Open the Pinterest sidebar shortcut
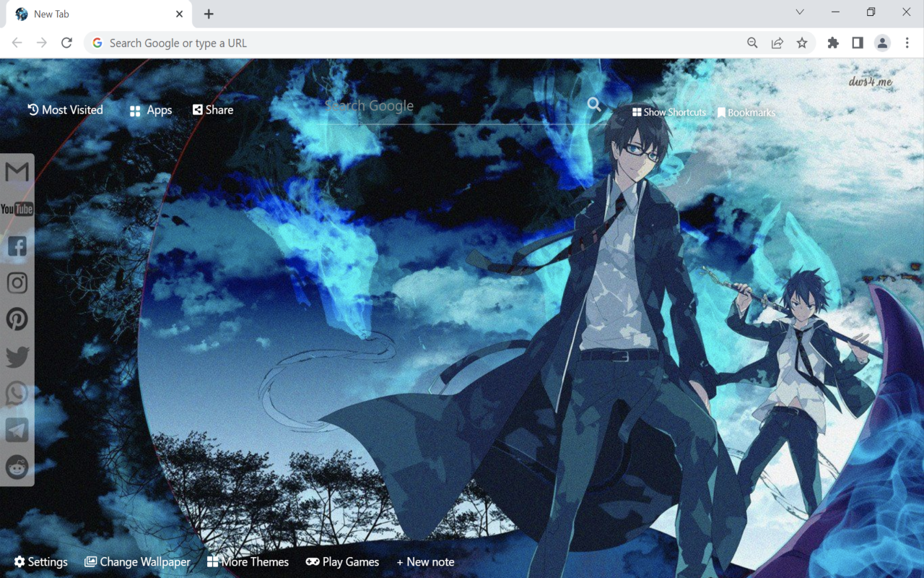The width and height of the screenshot is (924, 578). 17,319
